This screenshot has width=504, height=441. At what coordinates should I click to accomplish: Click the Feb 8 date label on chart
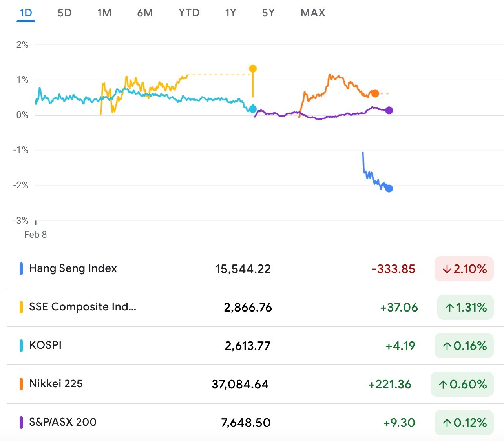pyautogui.click(x=35, y=235)
